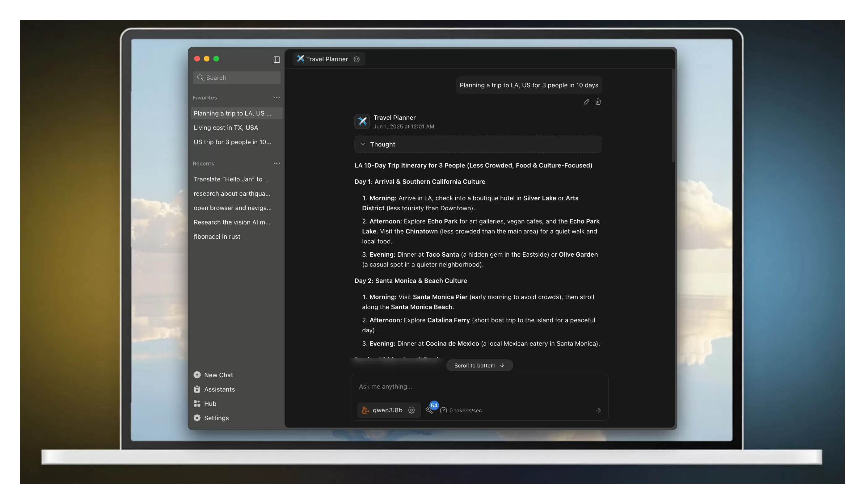Click the tokens per second speed gauge
Screen dimensions: 865x504
coord(444,410)
